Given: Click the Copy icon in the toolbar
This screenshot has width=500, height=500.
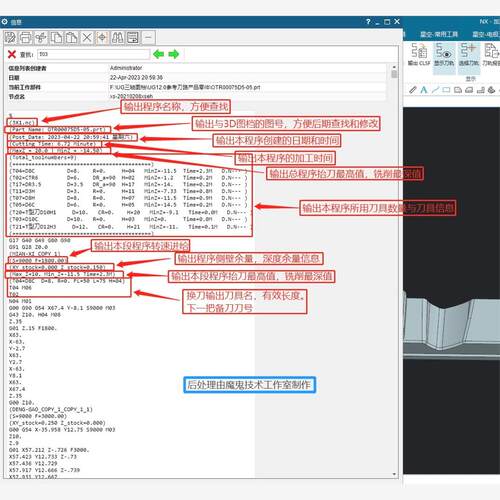Looking at the screenshot, I should click(56, 37).
